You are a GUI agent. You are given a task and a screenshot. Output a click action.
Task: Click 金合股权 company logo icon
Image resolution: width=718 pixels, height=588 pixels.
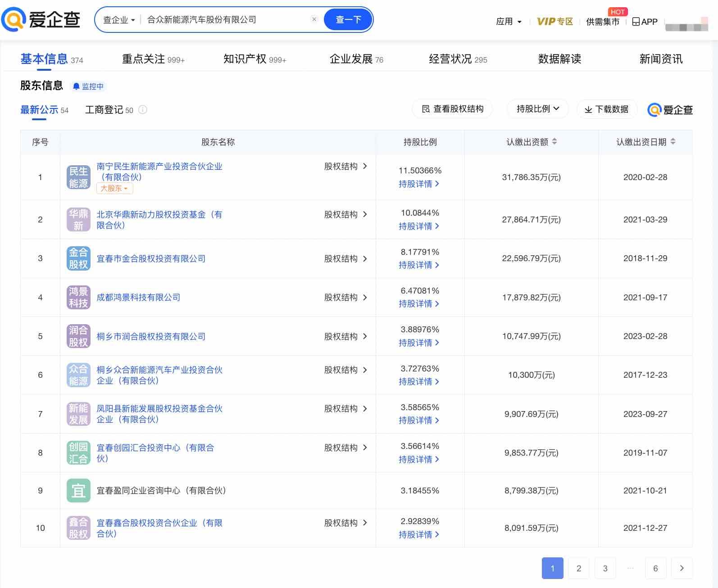pyautogui.click(x=78, y=258)
